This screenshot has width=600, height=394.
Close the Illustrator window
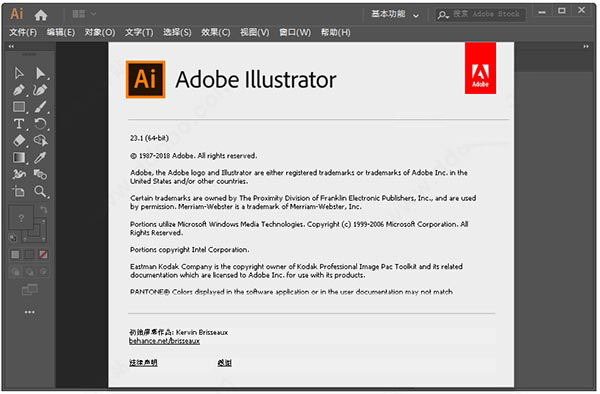tap(582, 11)
